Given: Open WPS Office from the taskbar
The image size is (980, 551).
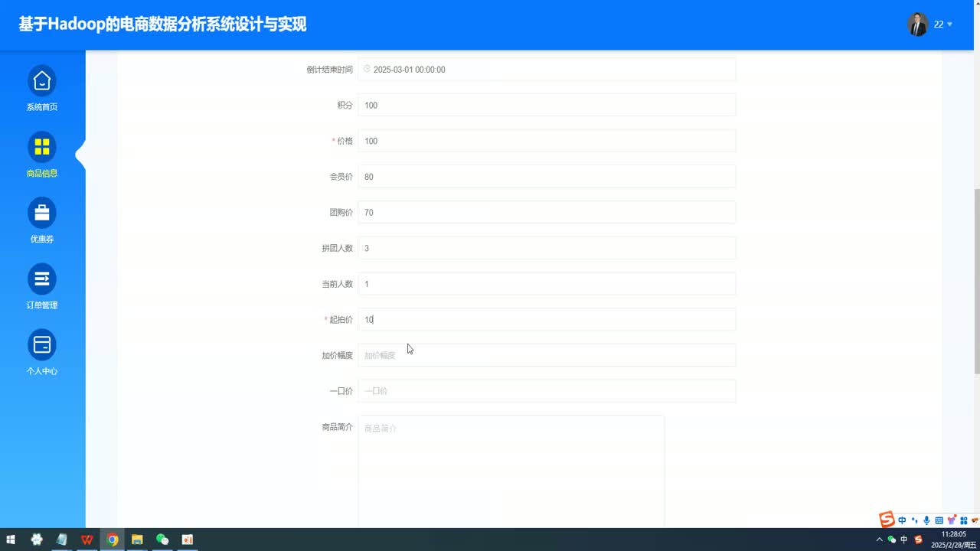Looking at the screenshot, I should (87, 540).
